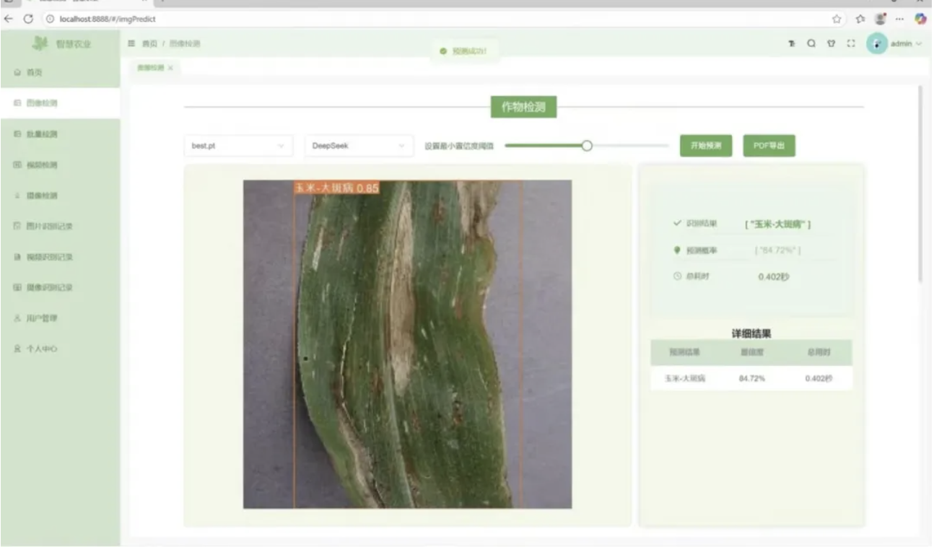Click the 玉米-大斑病 0.85 detection label
The height and width of the screenshot is (560, 947).
(x=336, y=188)
